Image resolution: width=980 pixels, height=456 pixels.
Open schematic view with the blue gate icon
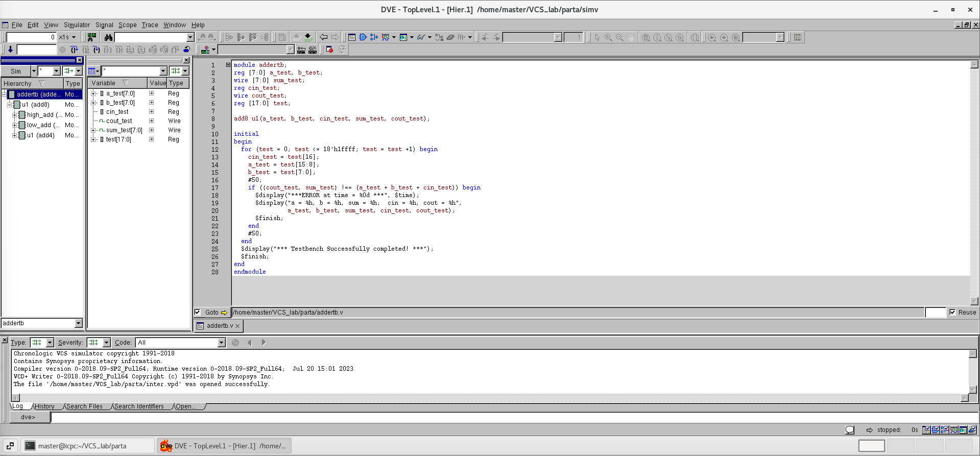[x=363, y=37]
